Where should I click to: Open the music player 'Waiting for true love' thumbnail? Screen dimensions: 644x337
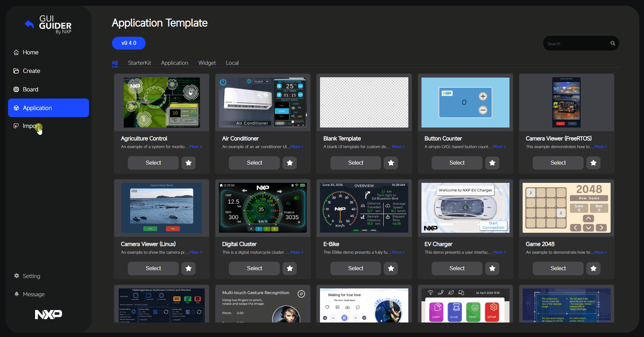364,305
